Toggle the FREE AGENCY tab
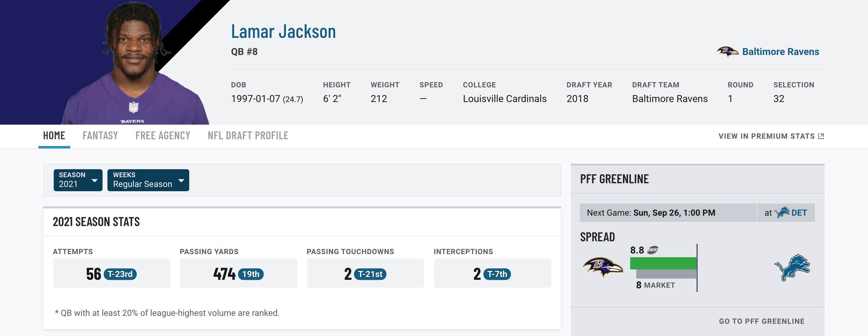Screen dimensions: 868x336 pos(163,135)
